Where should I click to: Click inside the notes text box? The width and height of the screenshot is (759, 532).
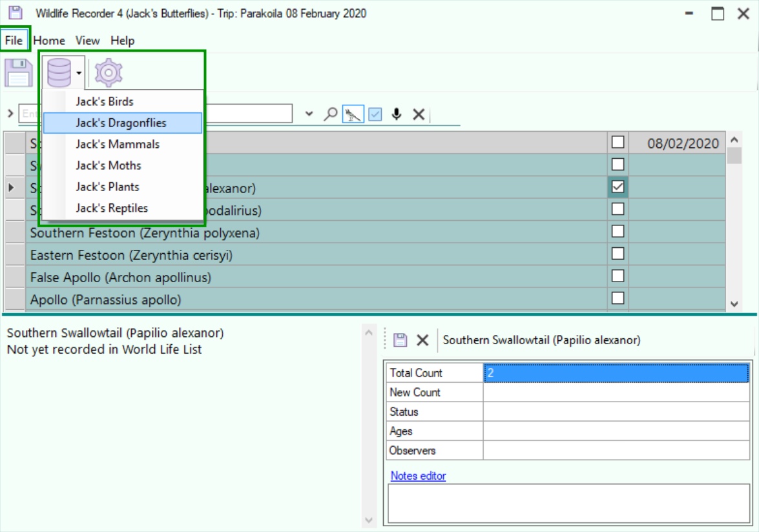pyautogui.click(x=569, y=504)
